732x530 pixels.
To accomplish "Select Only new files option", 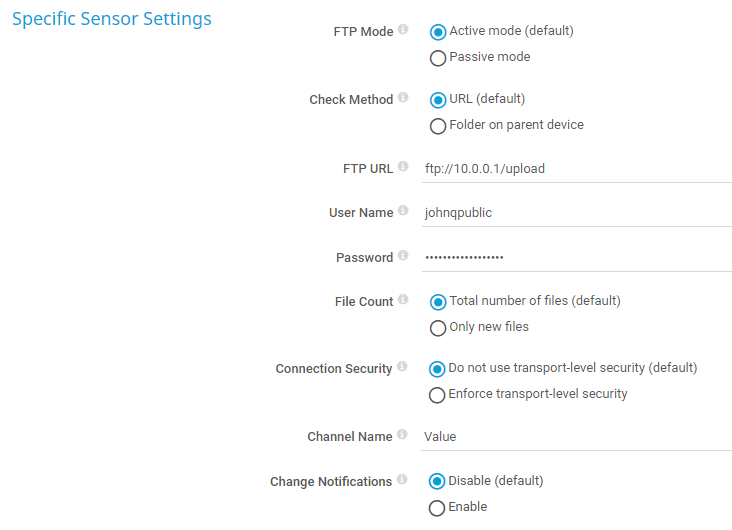I will 437,328.
